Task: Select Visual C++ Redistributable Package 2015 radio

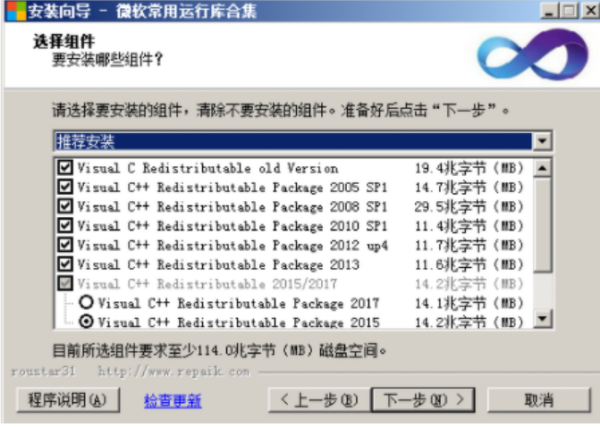Action: 86,321
